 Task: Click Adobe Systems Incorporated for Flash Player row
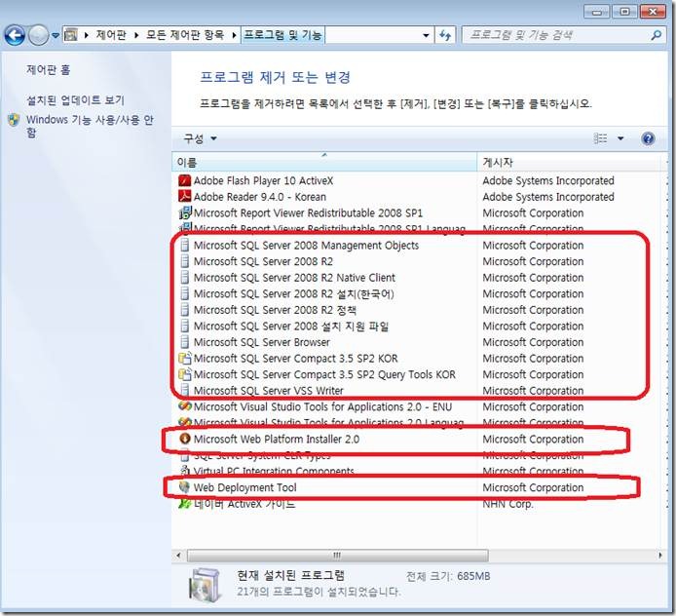(x=548, y=180)
